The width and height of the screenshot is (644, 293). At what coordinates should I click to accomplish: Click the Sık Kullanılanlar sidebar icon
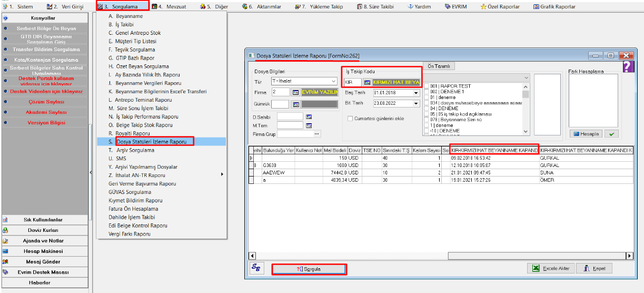click(5, 219)
